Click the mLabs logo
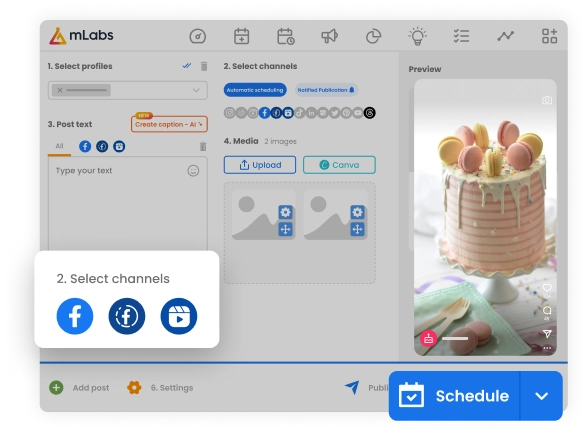 (x=81, y=36)
